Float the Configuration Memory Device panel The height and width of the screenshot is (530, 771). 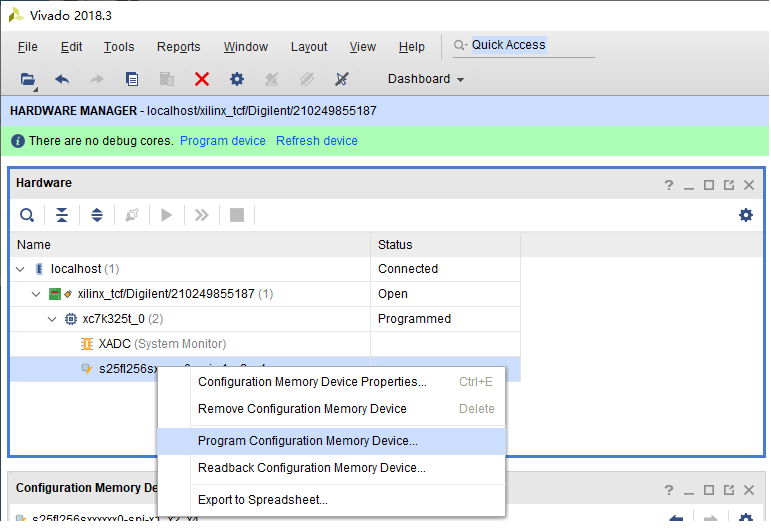tap(729, 490)
